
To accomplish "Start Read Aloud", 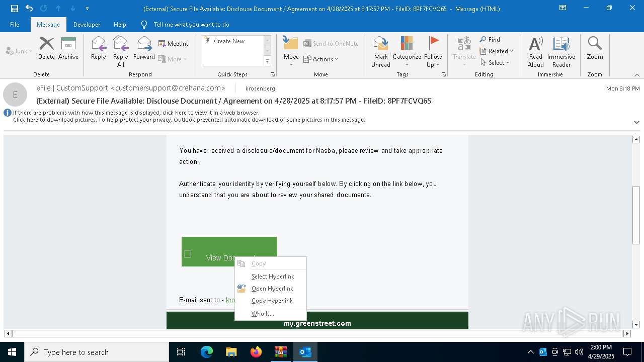I will pyautogui.click(x=536, y=52).
